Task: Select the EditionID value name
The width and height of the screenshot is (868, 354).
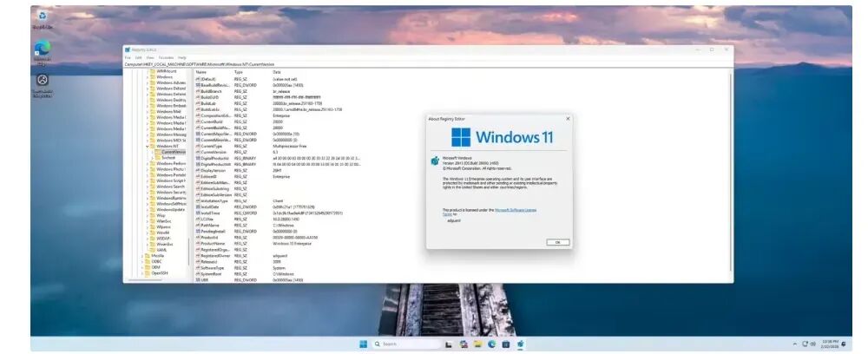Action: [x=208, y=176]
